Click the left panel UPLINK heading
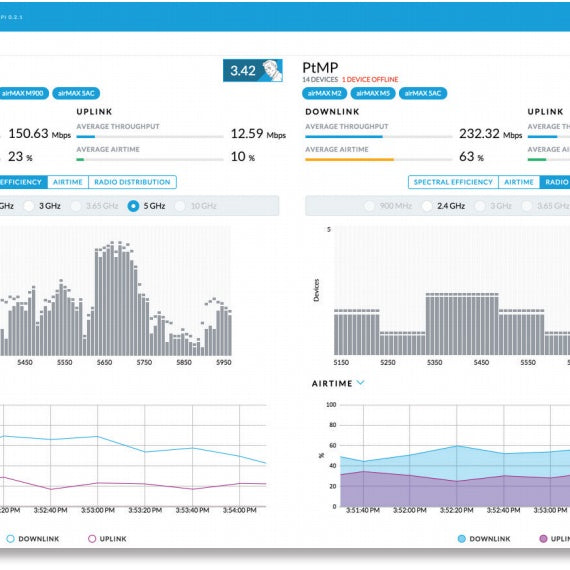 [x=94, y=112]
